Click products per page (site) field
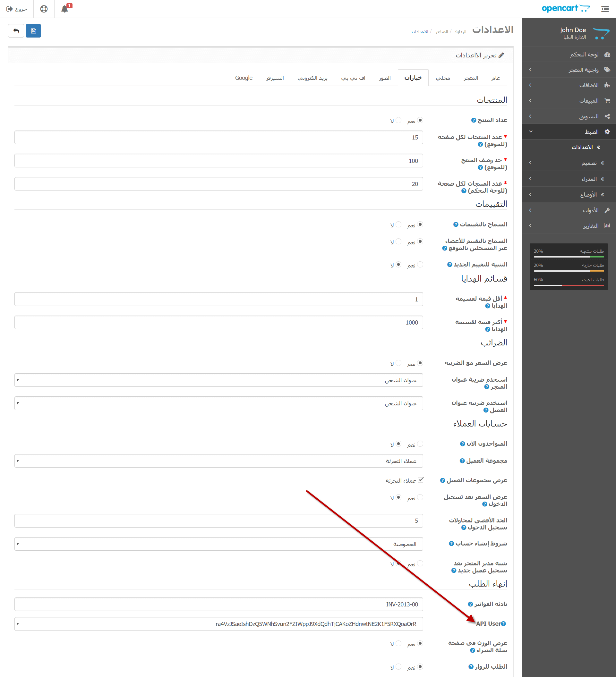 219,137
